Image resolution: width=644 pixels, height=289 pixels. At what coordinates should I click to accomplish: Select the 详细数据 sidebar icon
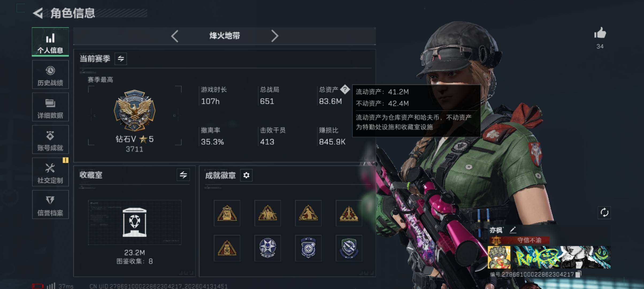[50, 107]
